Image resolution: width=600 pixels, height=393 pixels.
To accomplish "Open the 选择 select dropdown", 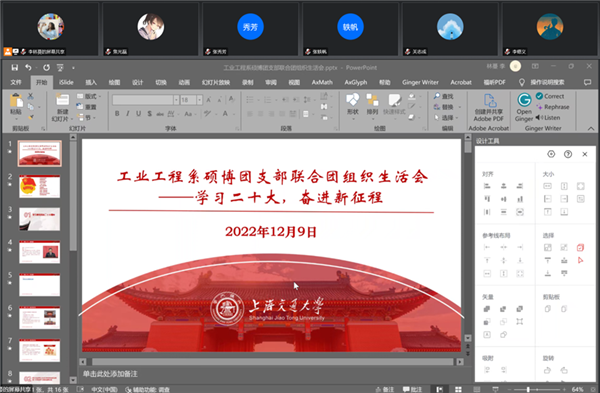I will pos(447,117).
